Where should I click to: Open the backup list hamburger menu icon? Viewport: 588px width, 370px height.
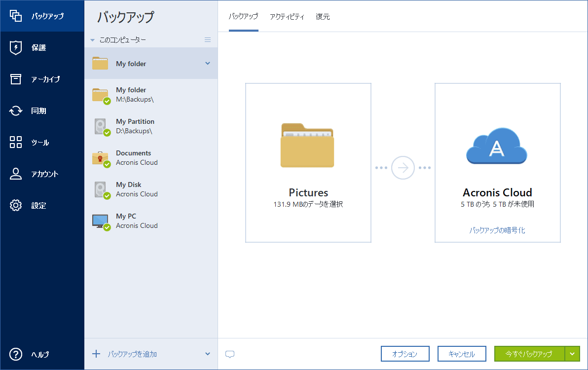[x=208, y=40]
